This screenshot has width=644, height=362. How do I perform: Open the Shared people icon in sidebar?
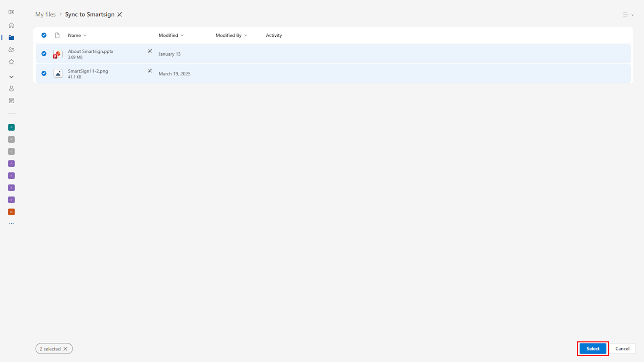(11, 50)
